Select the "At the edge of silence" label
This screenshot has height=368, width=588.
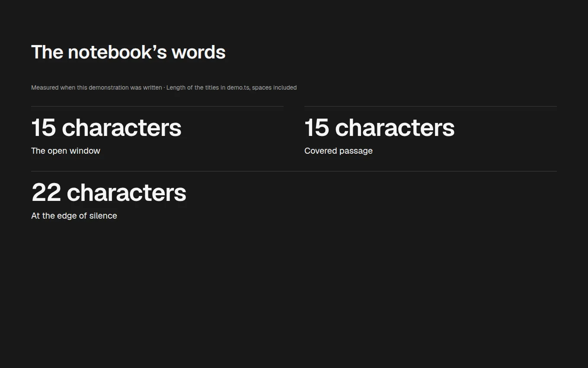74,216
